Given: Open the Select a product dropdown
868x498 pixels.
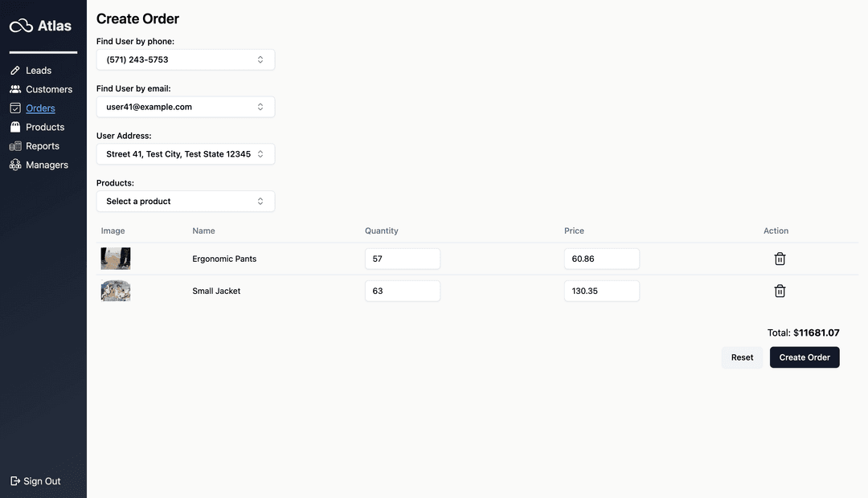Looking at the screenshot, I should pos(185,202).
